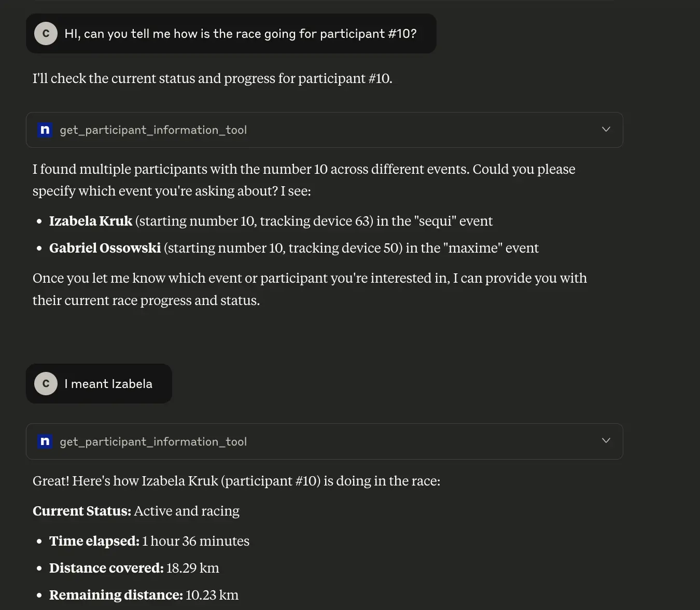Click the user avatar beside the participant #10 question
Viewport: 700px width, 610px height.
click(x=46, y=34)
